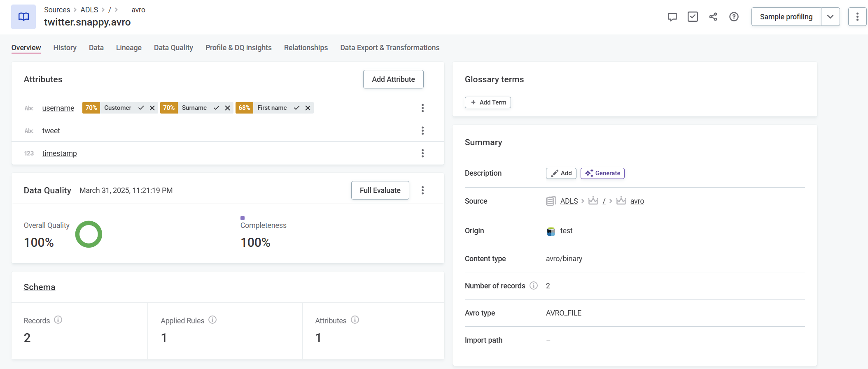Image resolution: width=868 pixels, height=369 pixels.
Task: Open the help question mark icon
Action: point(734,17)
